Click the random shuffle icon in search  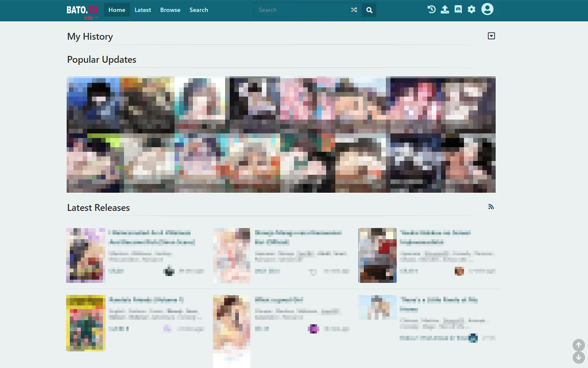tap(354, 10)
